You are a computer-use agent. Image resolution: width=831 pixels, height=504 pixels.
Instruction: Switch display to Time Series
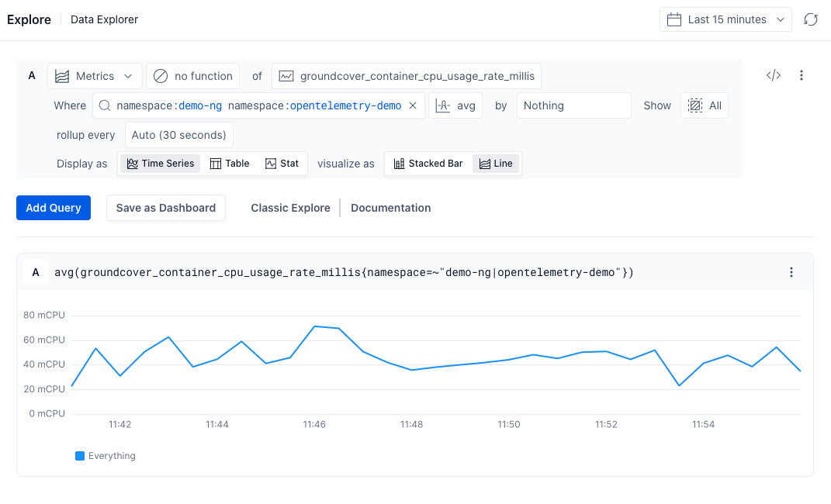160,164
